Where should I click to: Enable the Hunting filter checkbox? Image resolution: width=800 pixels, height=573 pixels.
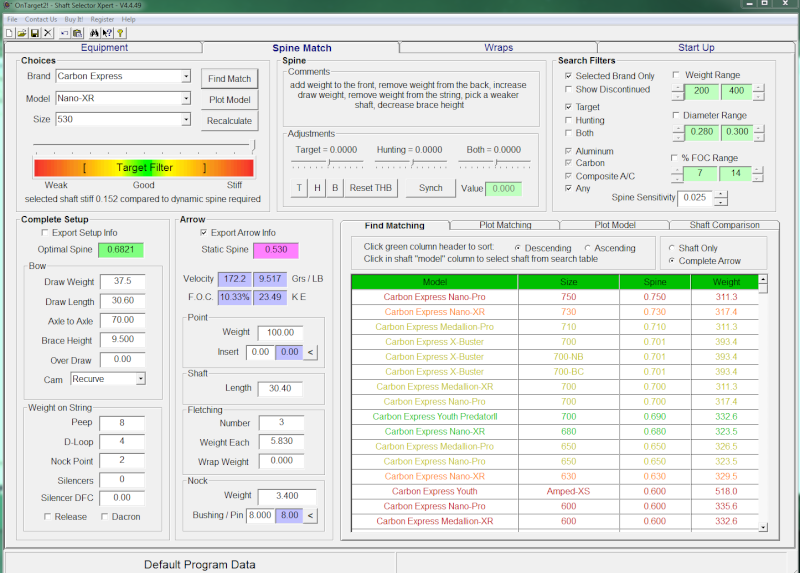click(568, 120)
